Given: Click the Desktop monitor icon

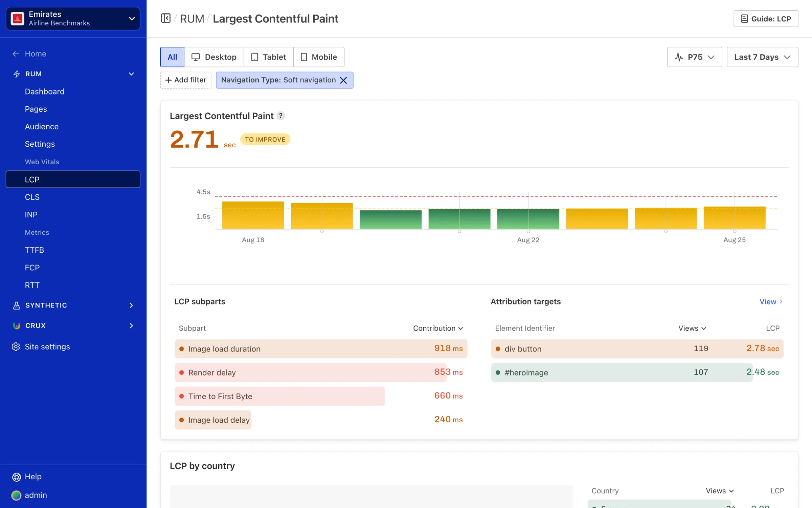Looking at the screenshot, I should pos(196,57).
